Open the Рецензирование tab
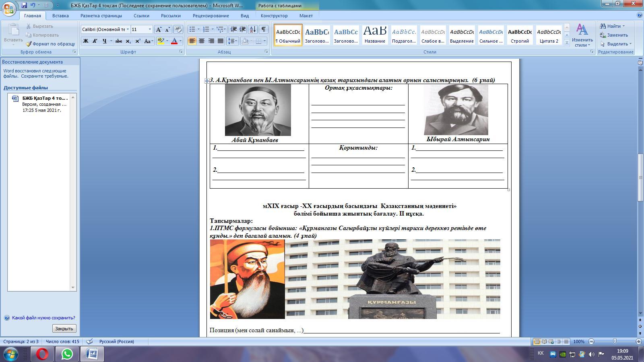This screenshot has height=362, width=644. pyautogui.click(x=211, y=16)
